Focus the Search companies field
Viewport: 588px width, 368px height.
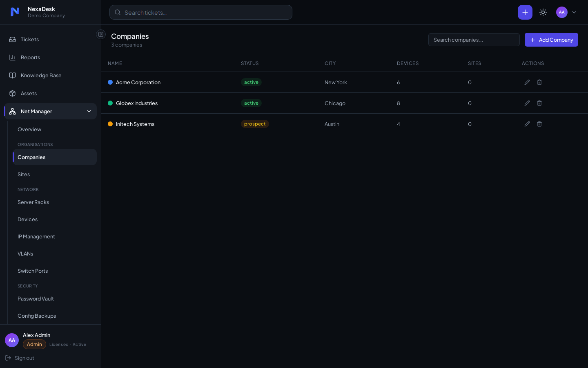click(474, 40)
